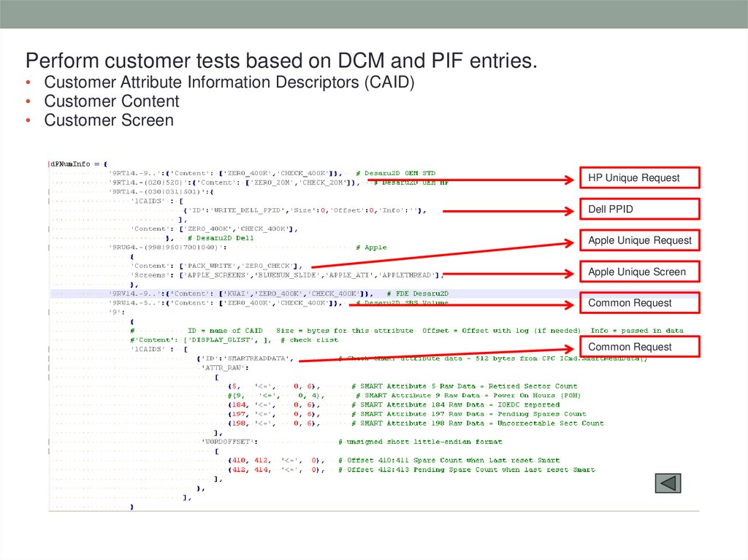Image resolution: width=748 pixels, height=560 pixels.
Task: Click the # Desaru2D Dell comment
Action: [221, 238]
